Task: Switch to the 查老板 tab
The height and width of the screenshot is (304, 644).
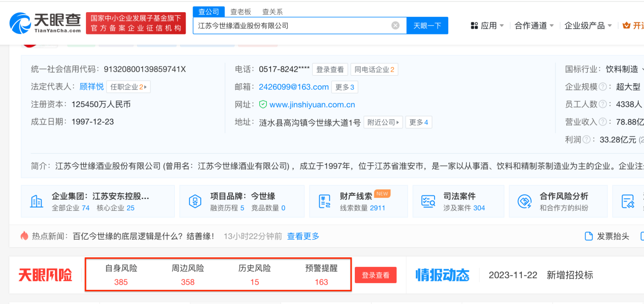Action: pyautogui.click(x=240, y=12)
